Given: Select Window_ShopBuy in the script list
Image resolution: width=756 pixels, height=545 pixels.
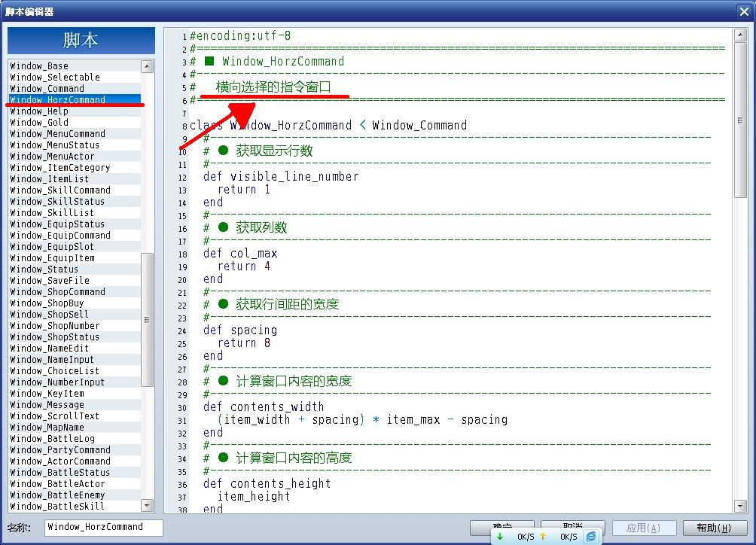Looking at the screenshot, I should (75, 303).
